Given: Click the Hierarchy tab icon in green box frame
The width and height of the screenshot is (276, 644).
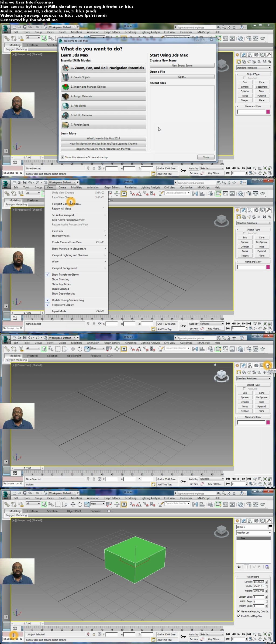Looking at the screenshot, I should [250, 521].
